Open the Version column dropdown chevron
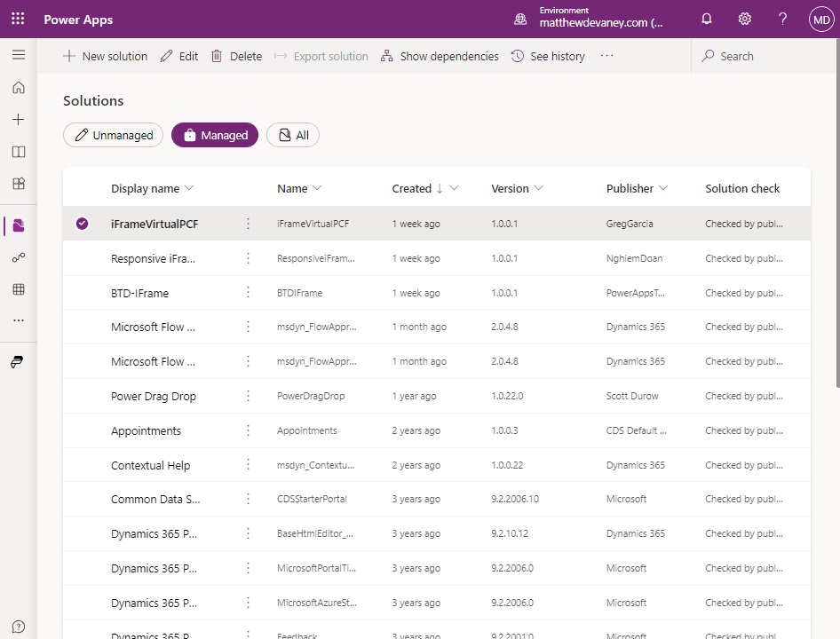 [x=538, y=188]
